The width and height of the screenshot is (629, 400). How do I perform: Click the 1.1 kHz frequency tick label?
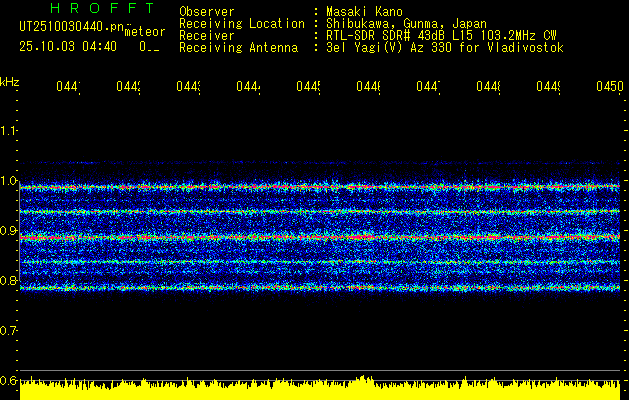point(9,130)
